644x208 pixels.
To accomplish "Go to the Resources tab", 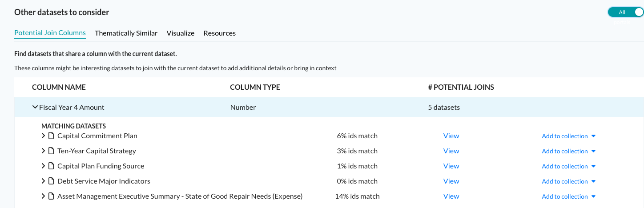I will pos(219,33).
